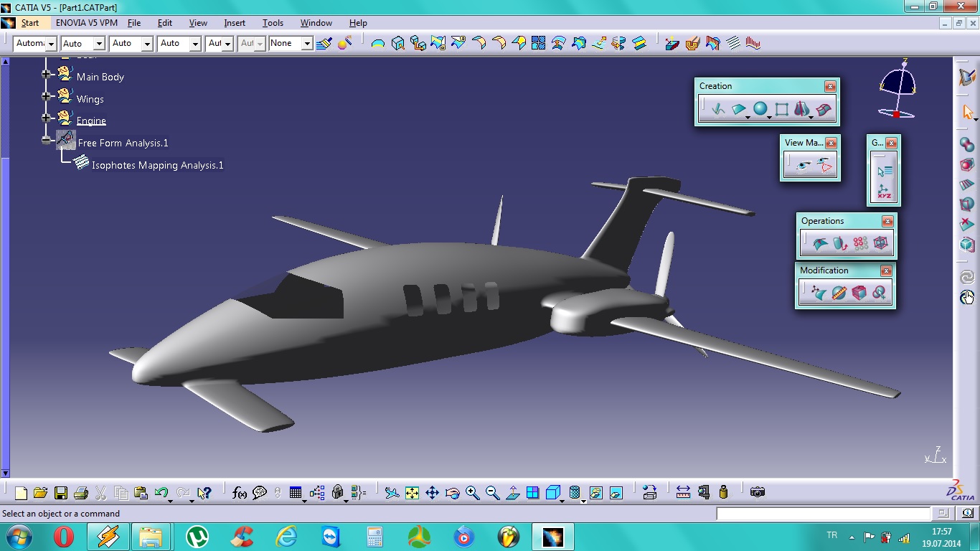Toggle Swap Visible Space icon
Image resolution: width=980 pixels, height=551 pixels.
[x=616, y=493]
